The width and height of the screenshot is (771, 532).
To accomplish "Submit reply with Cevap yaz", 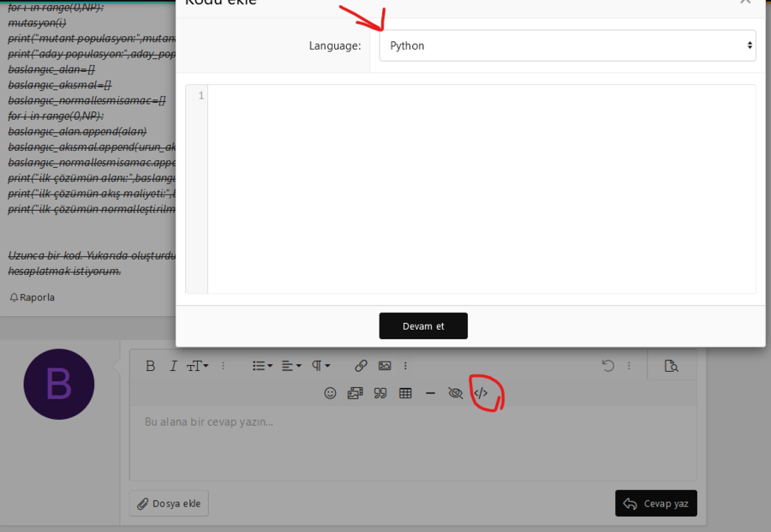I will click(656, 504).
